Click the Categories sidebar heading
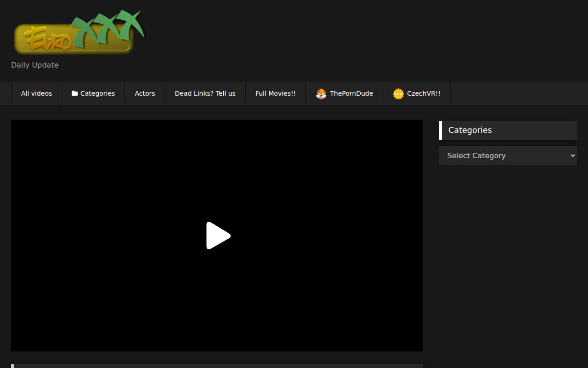 pos(470,130)
